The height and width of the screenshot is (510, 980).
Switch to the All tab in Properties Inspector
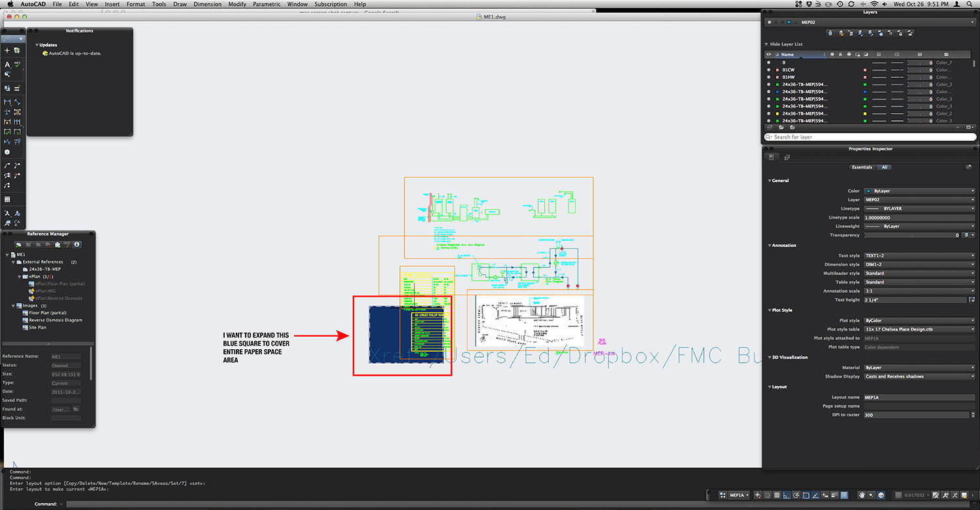coord(885,167)
